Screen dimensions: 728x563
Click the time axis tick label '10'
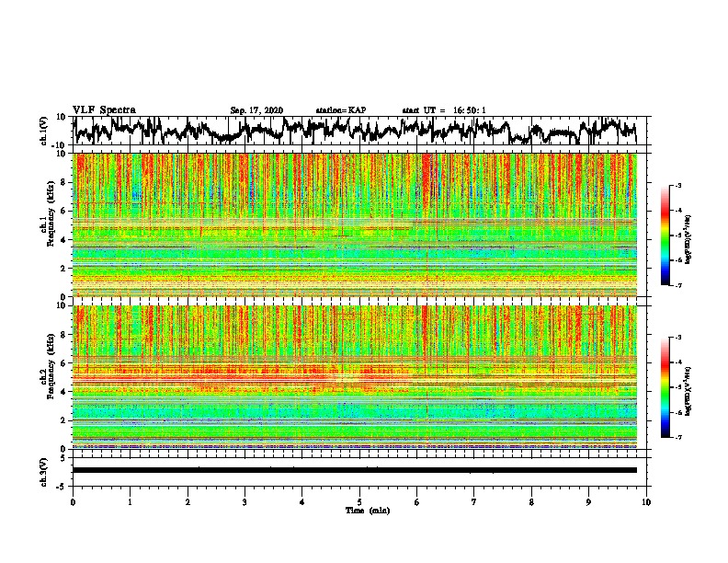[x=646, y=502]
